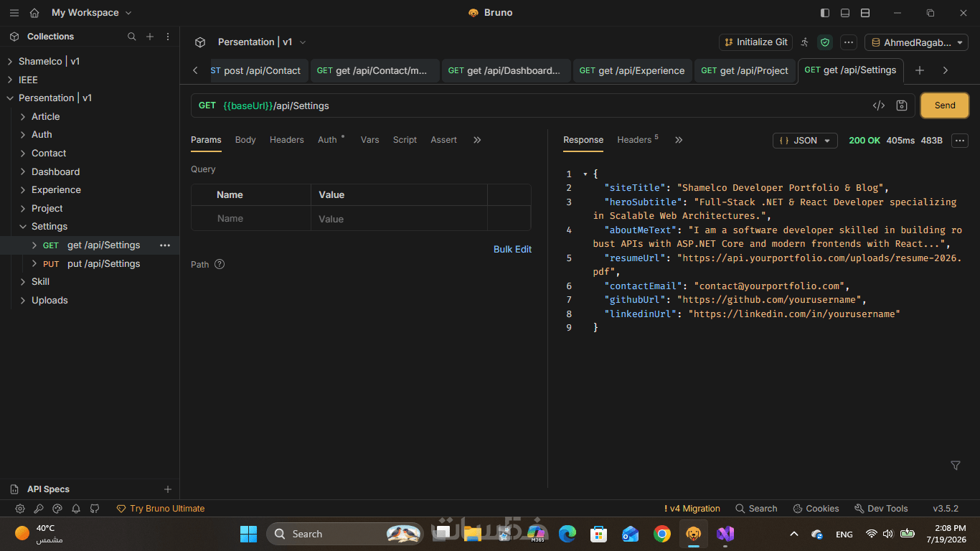Save the request with the save icon
Image resolution: width=980 pixels, height=551 pixels.
(902, 105)
